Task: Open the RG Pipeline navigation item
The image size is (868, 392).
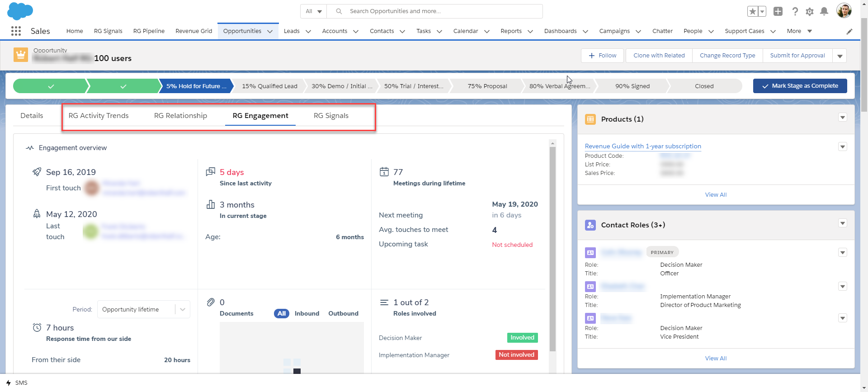Action: pyautogui.click(x=149, y=31)
